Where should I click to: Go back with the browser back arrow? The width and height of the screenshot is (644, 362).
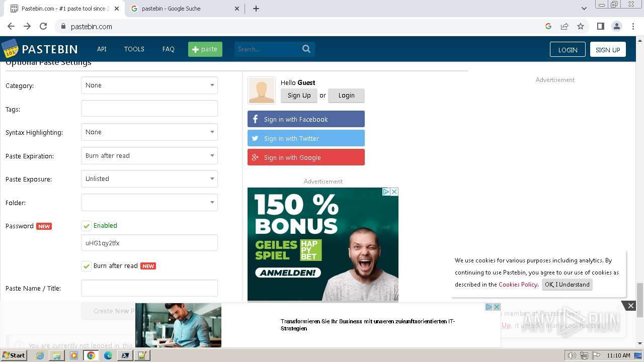click(11, 26)
